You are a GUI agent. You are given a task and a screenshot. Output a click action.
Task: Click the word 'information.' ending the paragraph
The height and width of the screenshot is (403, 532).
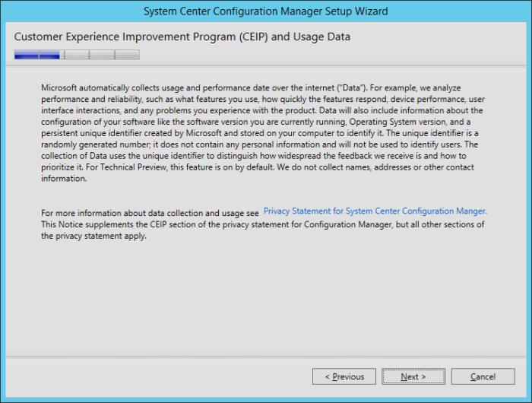[x=64, y=179]
